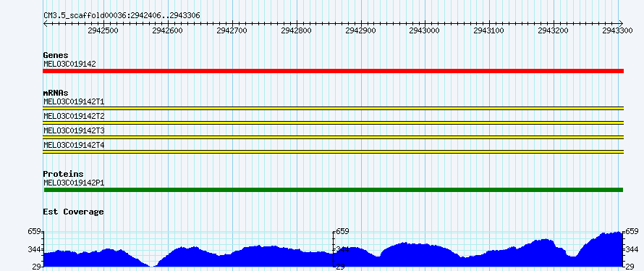Click the MELO3C019142 gene label

pos(69,64)
